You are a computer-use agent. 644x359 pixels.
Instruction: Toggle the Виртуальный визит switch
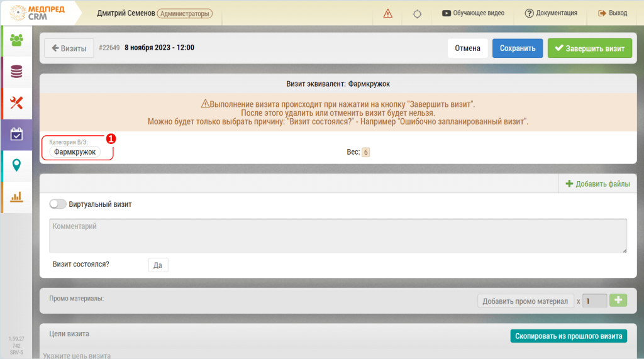pyautogui.click(x=57, y=204)
